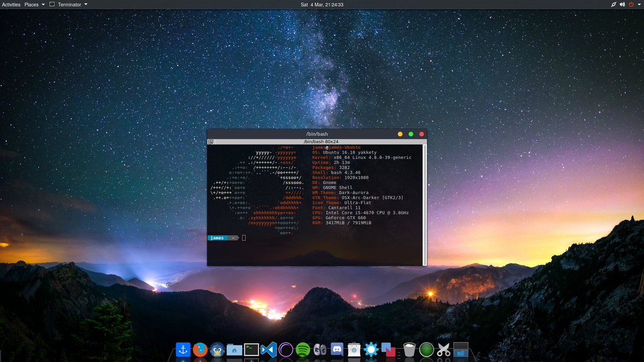
Task: Click the 'Shell: bash 4.3.46' line
Action: click(338, 172)
